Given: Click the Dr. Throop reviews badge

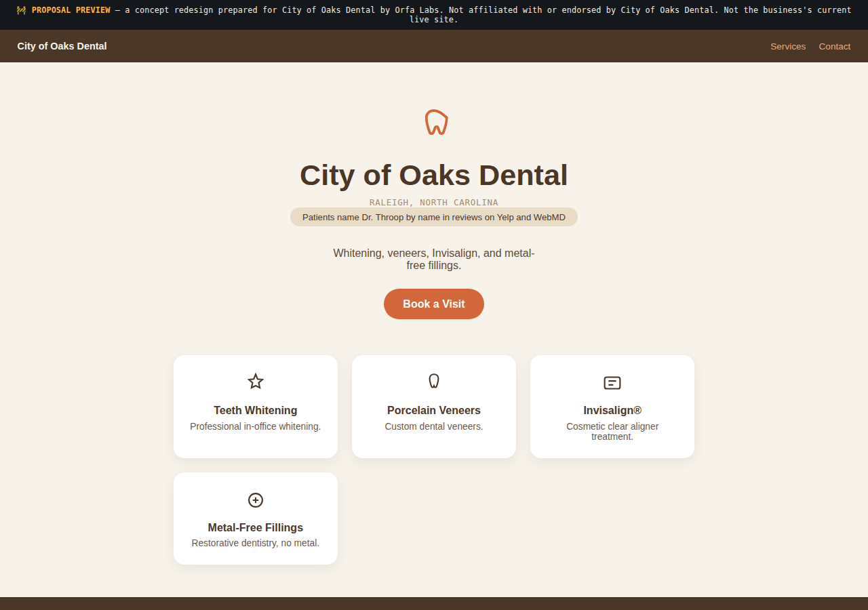Looking at the screenshot, I should click(x=434, y=217).
